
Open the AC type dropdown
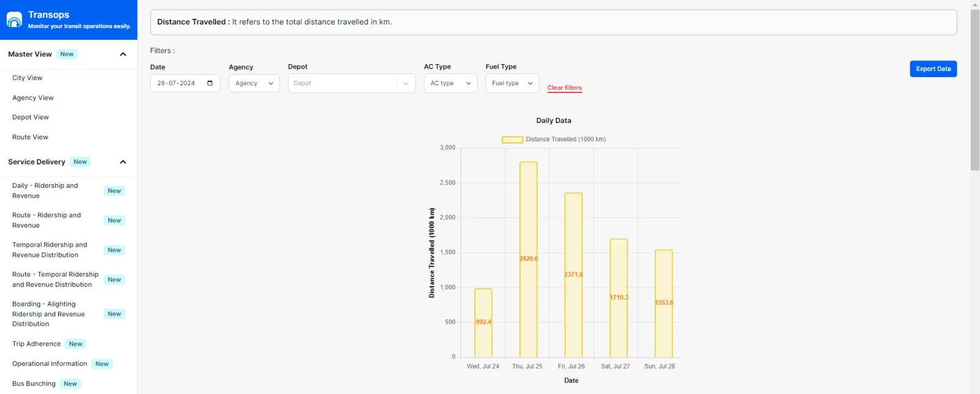[x=451, y=83]
